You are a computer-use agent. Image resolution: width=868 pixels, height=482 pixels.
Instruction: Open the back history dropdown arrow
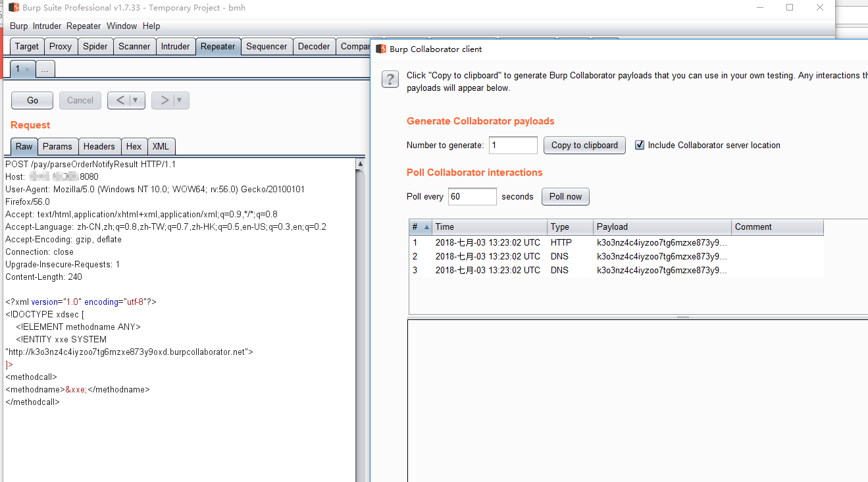tap(136, 100)
